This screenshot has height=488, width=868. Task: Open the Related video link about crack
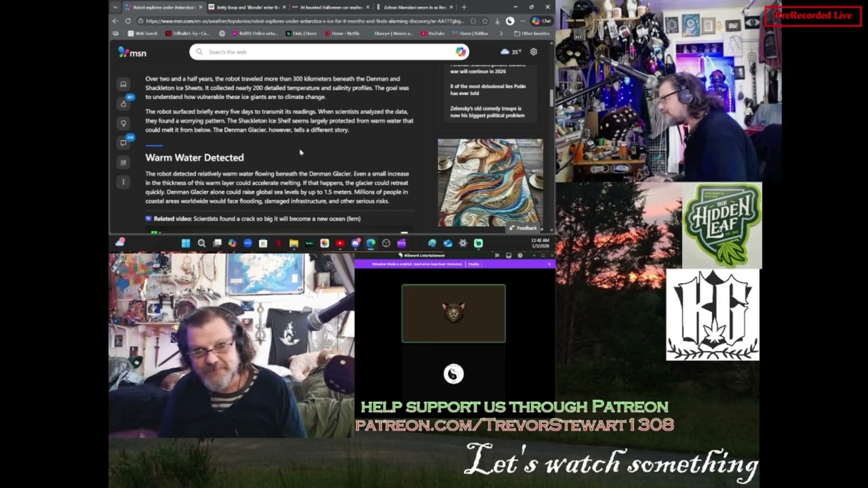click(253, 219)
